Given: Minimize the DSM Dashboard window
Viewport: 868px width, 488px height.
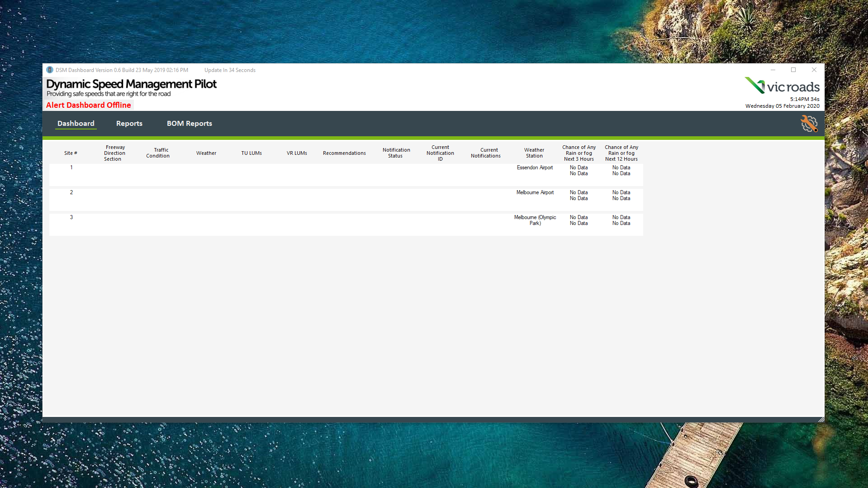Looking at the screenshot, I should (x=773, y=70).
